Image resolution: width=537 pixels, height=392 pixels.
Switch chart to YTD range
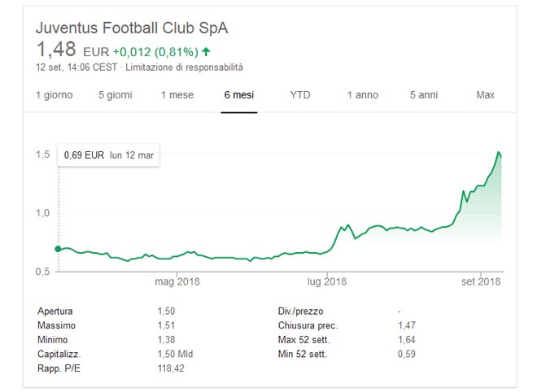(x=299, y=95)
